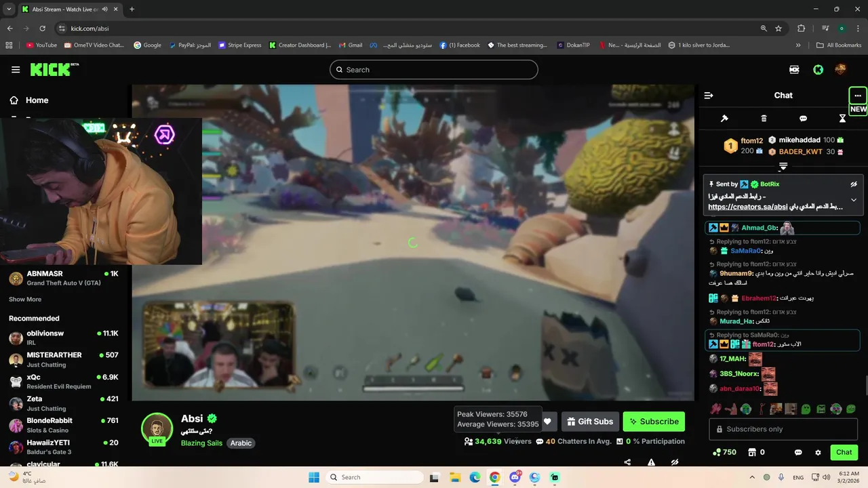Screen dimensions: 868x488
Task: Collapse the chat panel with arrow icon
Action: click(x=709, y=96)
